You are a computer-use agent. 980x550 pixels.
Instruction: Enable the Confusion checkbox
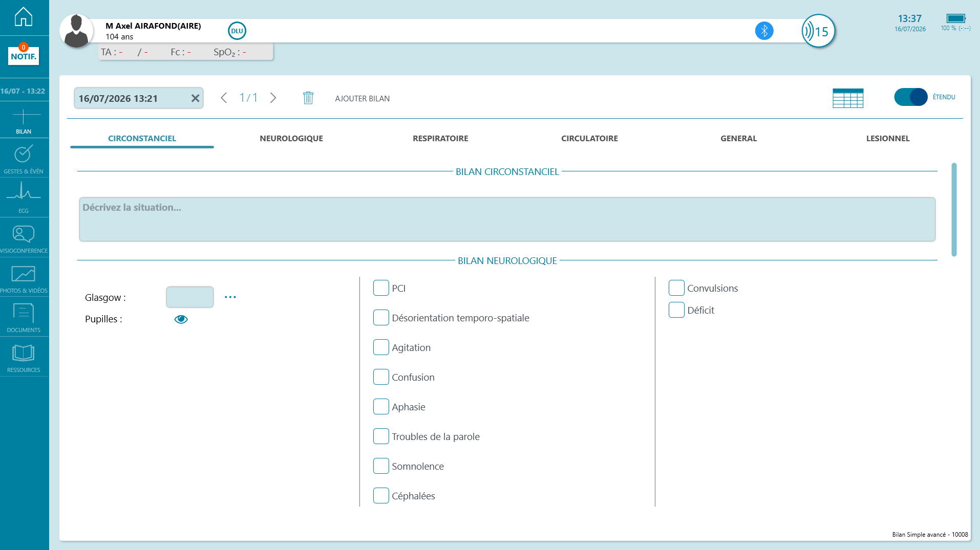(x=381, y=377)
